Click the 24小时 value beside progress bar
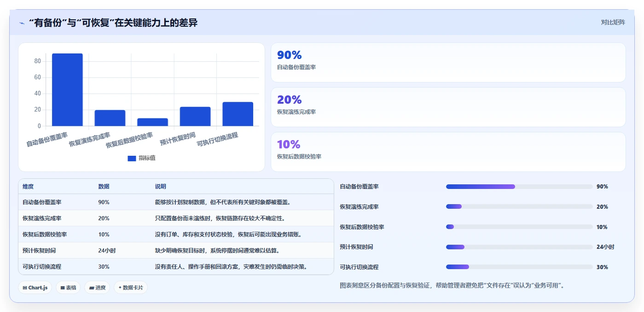The image size is (644, 312). point(605,247)
